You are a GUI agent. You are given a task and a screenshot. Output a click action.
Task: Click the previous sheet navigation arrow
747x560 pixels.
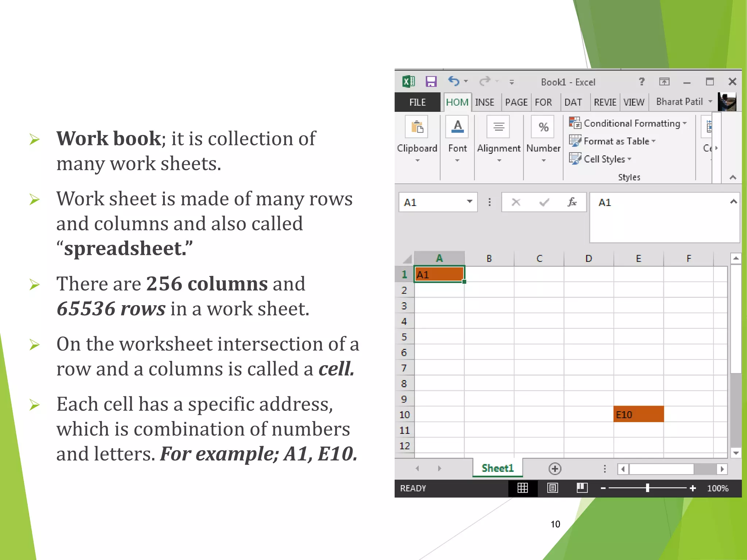click(x=417, y=468)
